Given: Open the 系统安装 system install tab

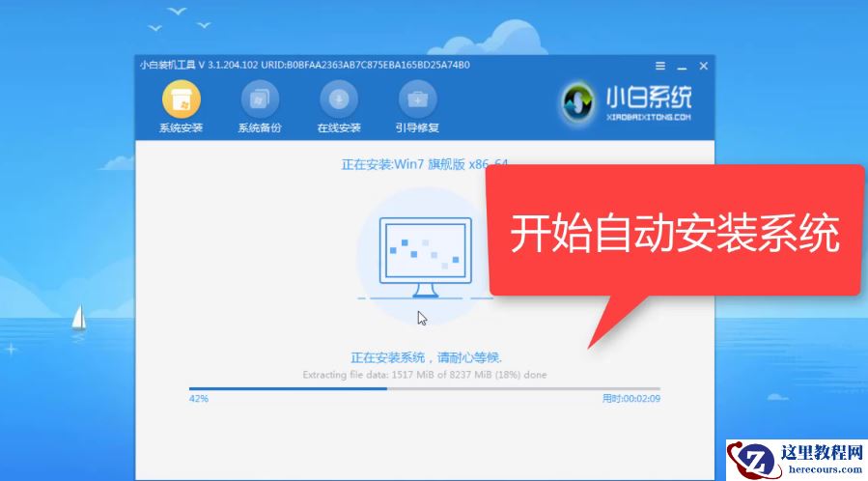Looking at the screenshot, I should click(x=181, y=107).
